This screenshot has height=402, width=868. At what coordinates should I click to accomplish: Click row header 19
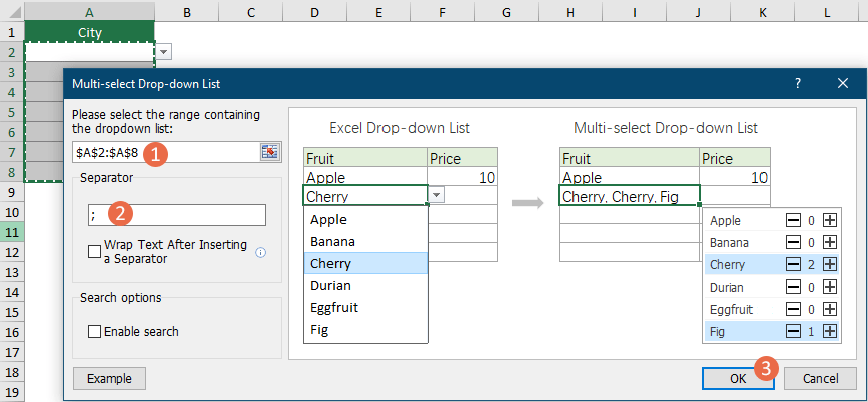point(12,391)
